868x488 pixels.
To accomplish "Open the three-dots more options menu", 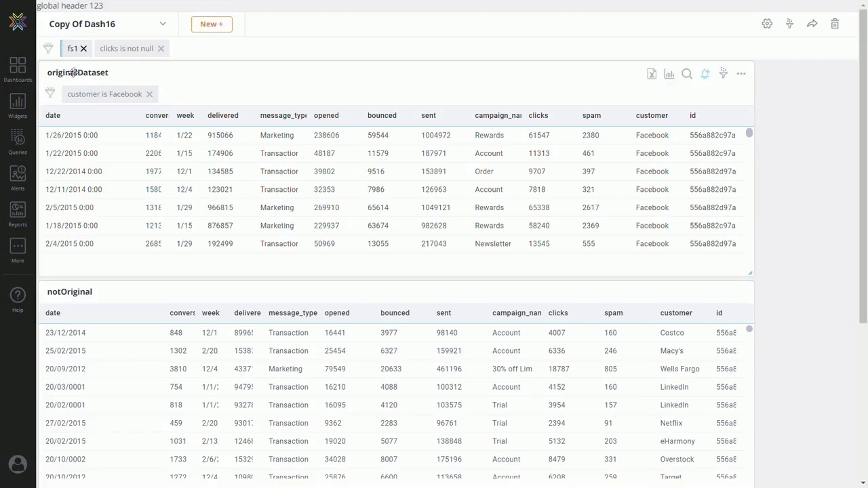I will point(741,74).
